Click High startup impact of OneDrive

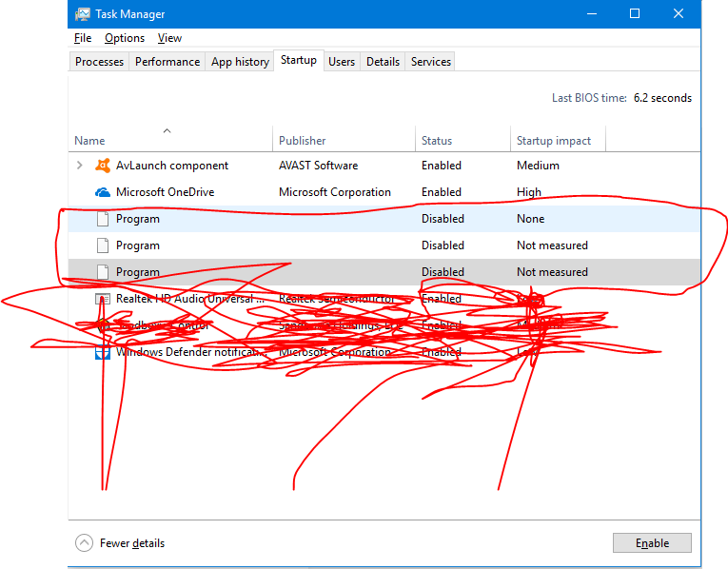pos(529,192)
